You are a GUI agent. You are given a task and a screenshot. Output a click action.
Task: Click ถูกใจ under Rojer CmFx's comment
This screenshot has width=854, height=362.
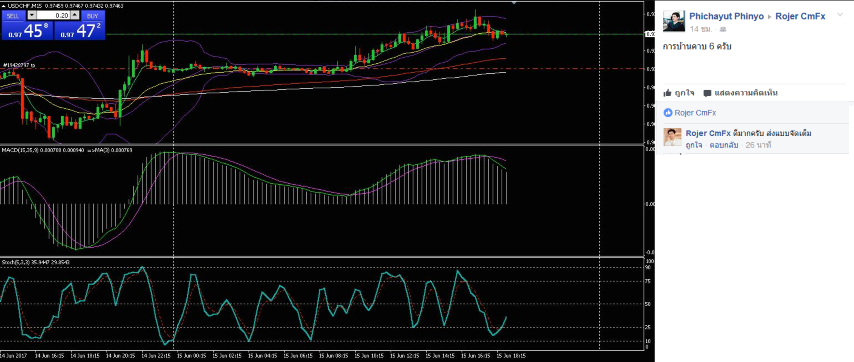(693, 145)
